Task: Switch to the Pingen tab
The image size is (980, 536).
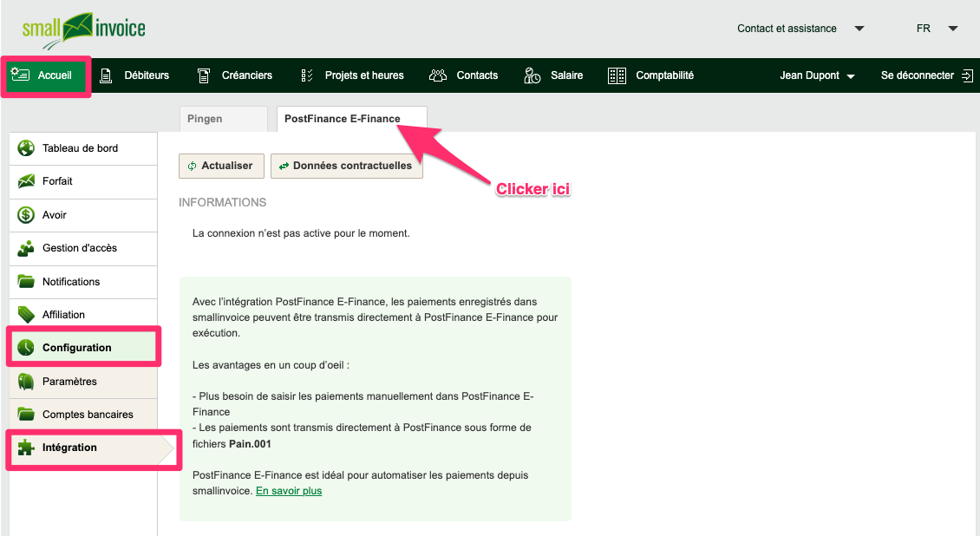Action: (224, 119)
